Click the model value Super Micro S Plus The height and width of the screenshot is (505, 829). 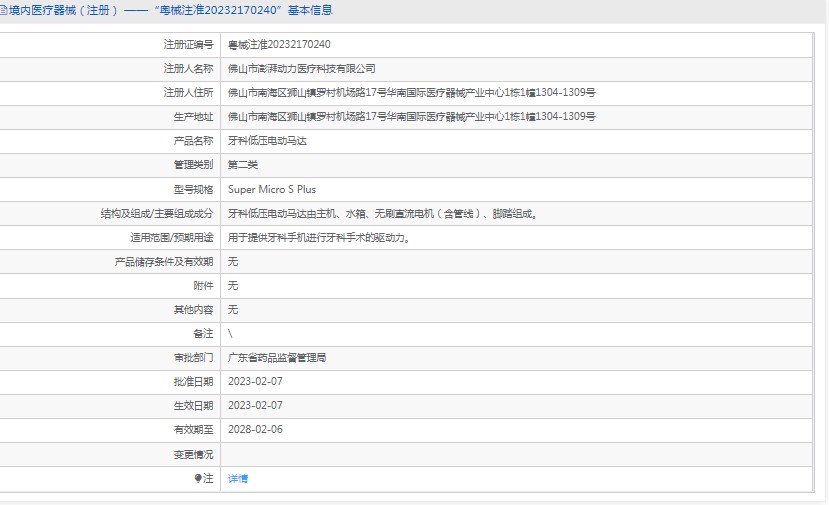[272, 189]
